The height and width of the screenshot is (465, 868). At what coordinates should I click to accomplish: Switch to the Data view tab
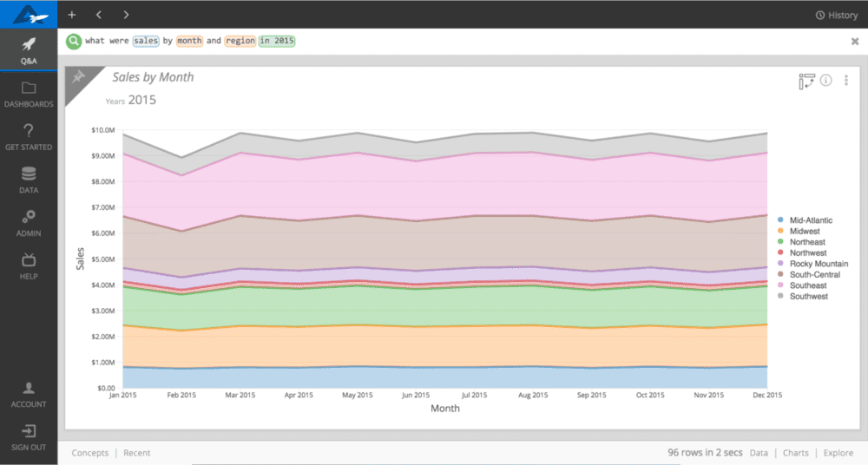click(x=759, y=453)
